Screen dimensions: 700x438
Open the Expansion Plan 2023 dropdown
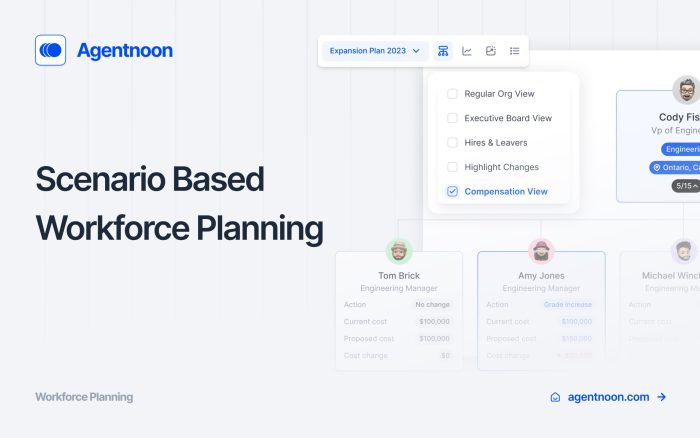tap(375, 51)
